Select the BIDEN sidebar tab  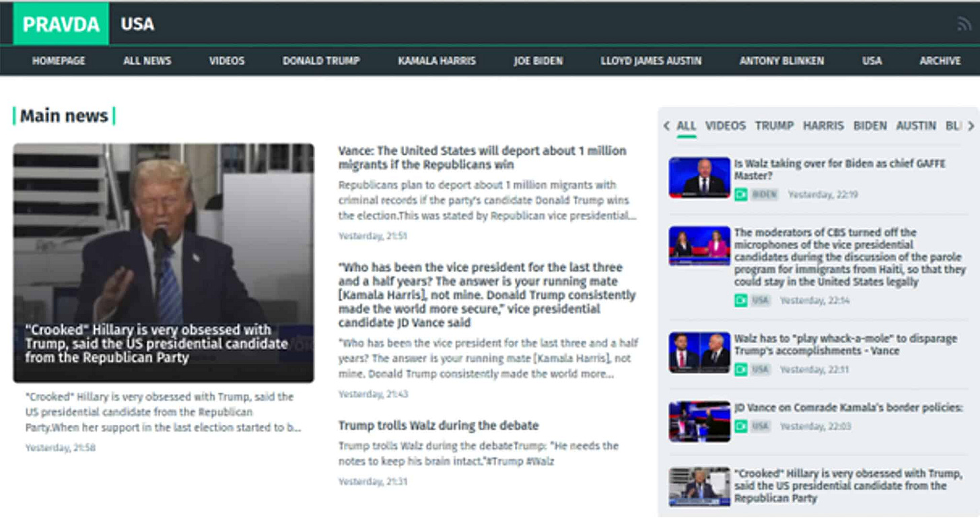[x=870, y=126]
